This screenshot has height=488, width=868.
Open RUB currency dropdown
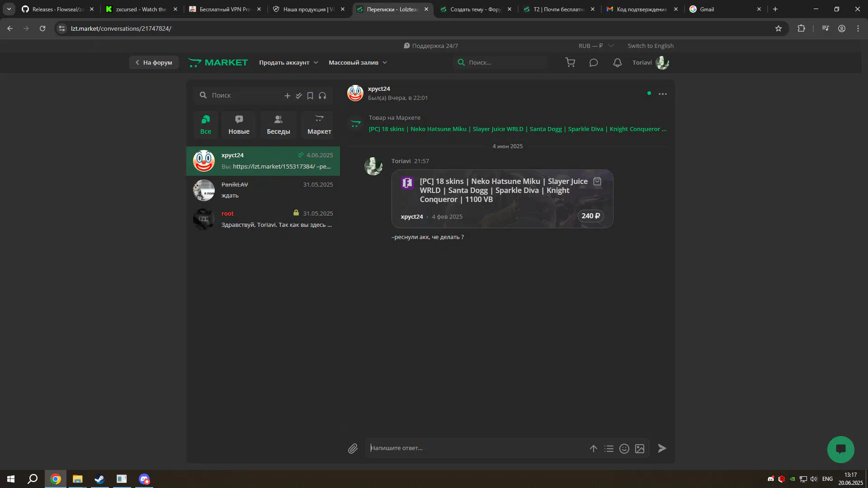coord(596,46)
